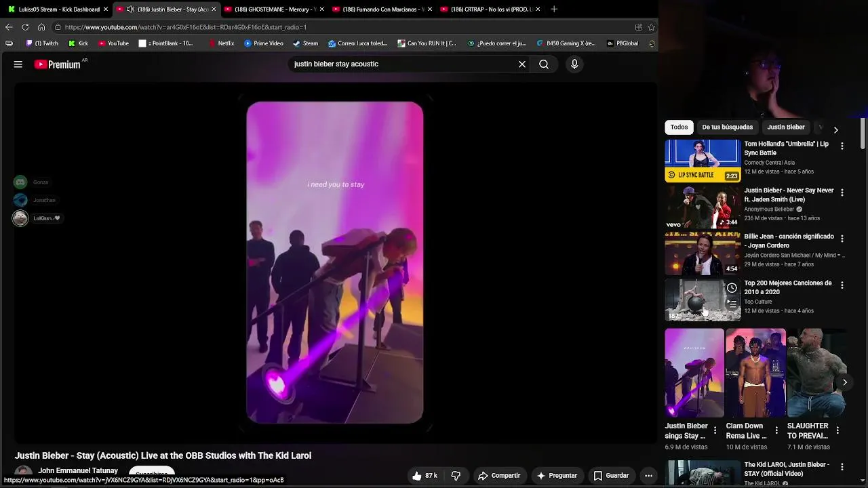
Task: Open options for Clam Down Rema short
Action: tap(776, 430)
